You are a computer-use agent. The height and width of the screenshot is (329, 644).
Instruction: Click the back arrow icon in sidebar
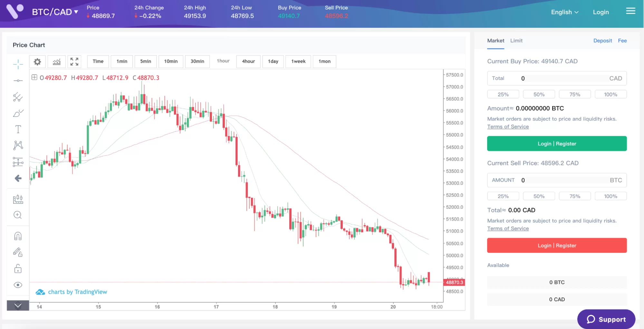(18, 178)
